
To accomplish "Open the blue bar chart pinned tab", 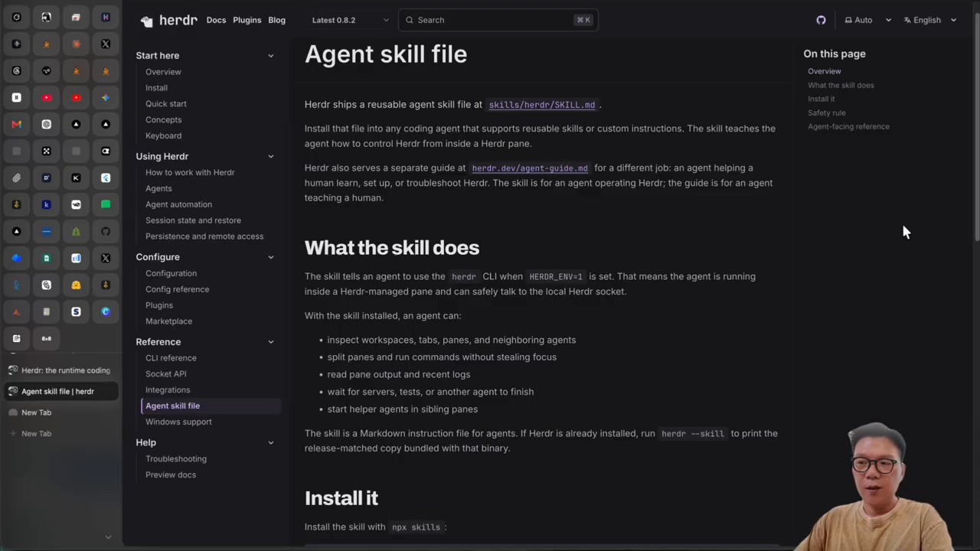I will coord(76,258).
